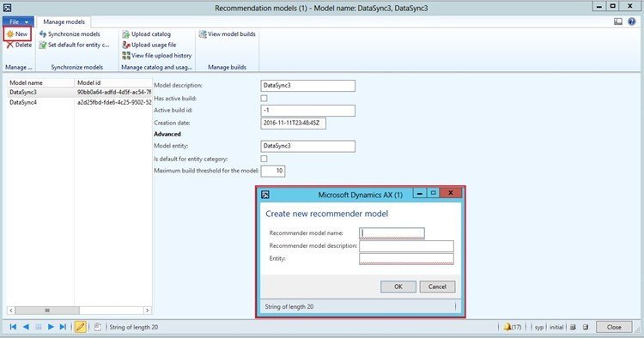Screen dimensions: 644x338
Task: Open the File menu dropdown
Action: click(18, 21)
